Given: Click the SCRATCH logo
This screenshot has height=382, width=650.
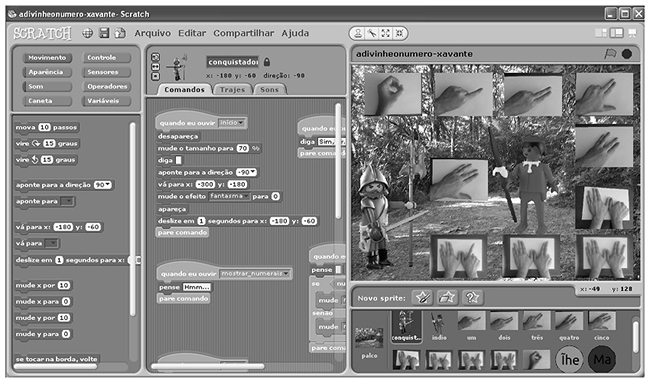Looking at the screenshot, I should point(42,33).
